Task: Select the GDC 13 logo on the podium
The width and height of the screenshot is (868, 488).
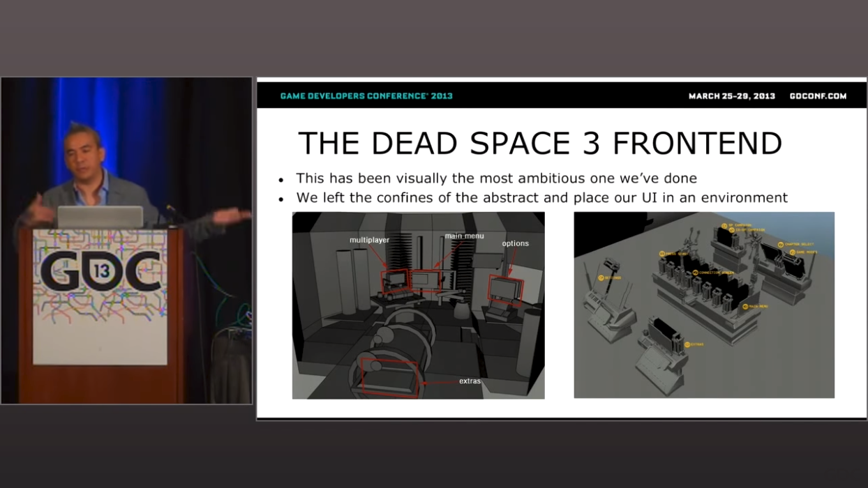Action: click(100, 270)
